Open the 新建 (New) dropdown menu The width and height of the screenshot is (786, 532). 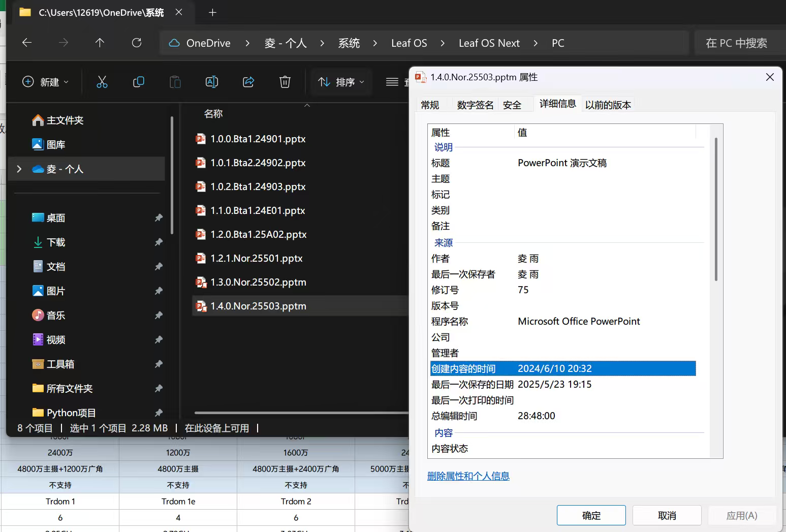tap(46, 82)
